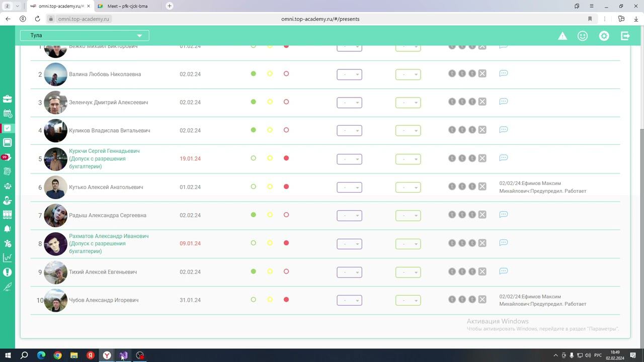644x362 pixels.
Task: Open the purple dropdown in Рахматов's row
Action: pos(349,244)
